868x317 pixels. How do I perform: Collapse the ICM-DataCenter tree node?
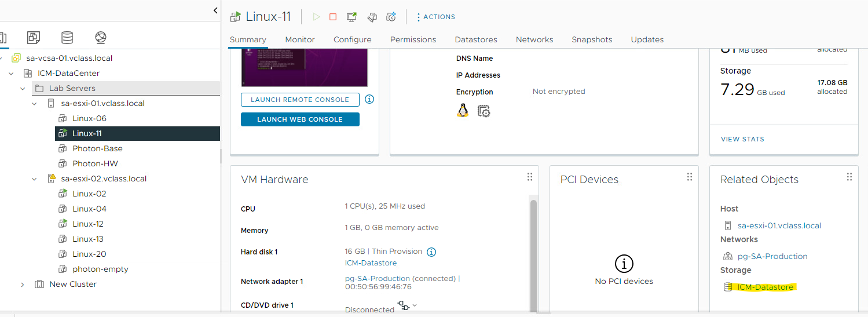pos(11,73)
